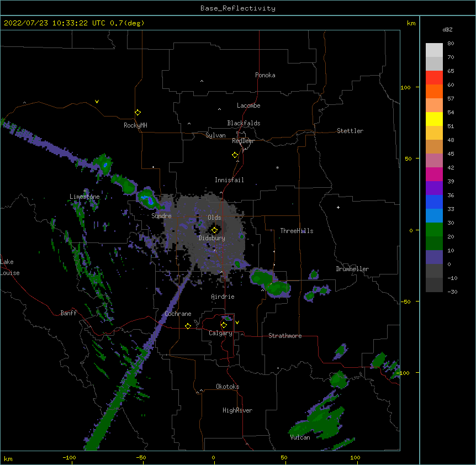476x465 pixels.
Task: Click the green storm cell east of Airdrie
Action: 269,283
